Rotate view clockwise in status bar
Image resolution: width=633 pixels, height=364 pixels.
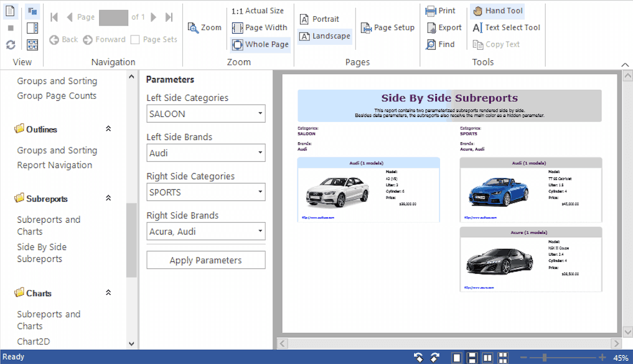coord(435,357)
